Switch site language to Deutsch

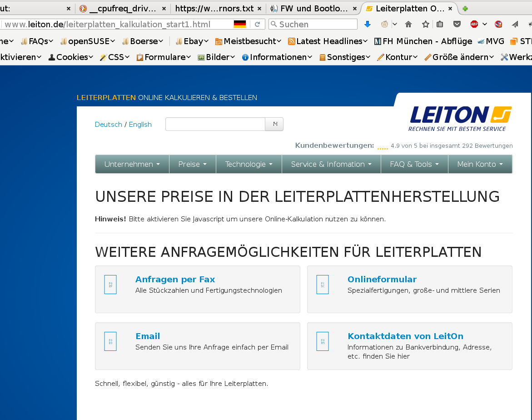click(108, 125)
